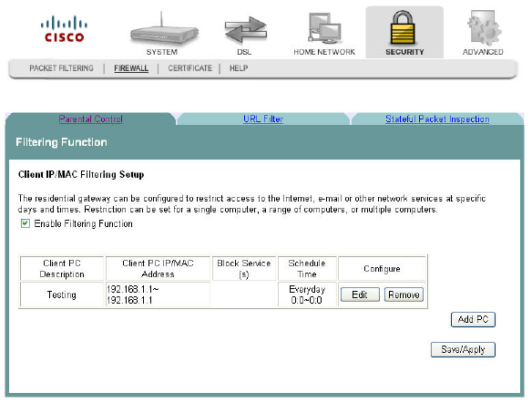Image resolution: width=532 pixels, height=403 pixels.
Task: Open the Packet Filtering submenu
Action: [61, 68]
